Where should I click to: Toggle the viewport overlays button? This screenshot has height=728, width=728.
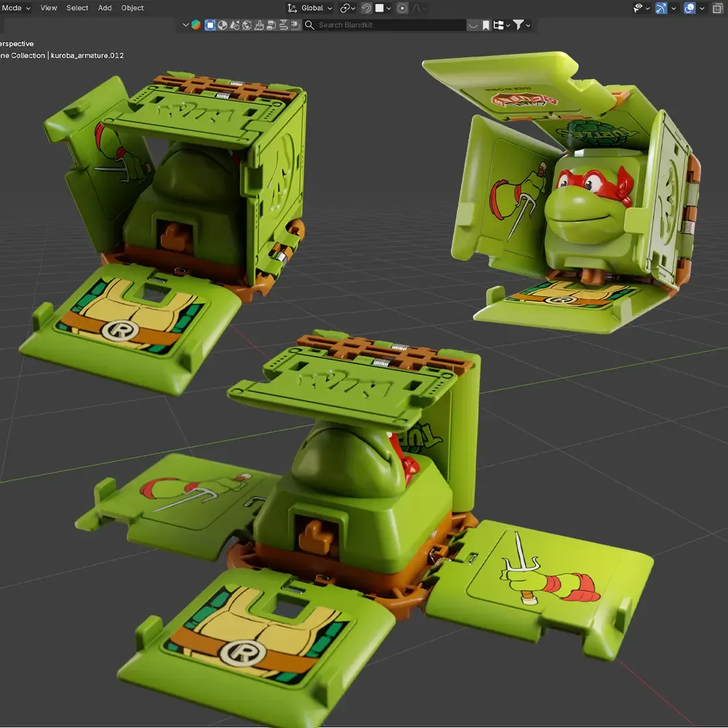690,8
